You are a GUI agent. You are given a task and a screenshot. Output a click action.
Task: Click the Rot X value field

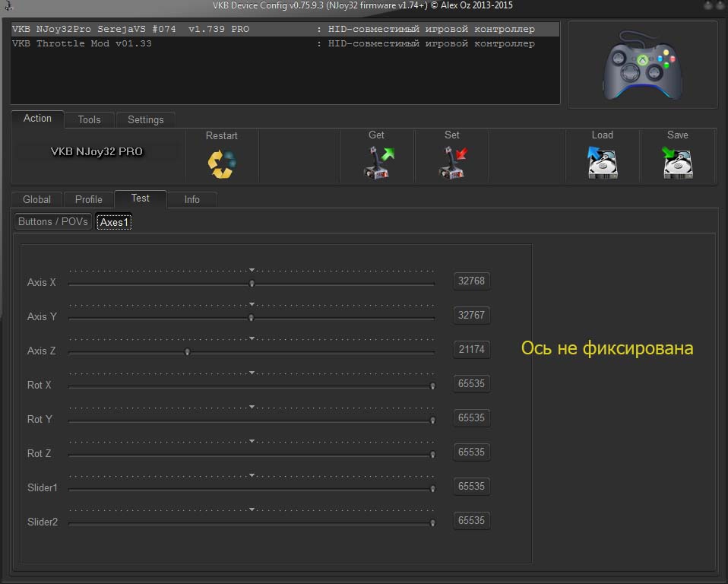point(471,384)
